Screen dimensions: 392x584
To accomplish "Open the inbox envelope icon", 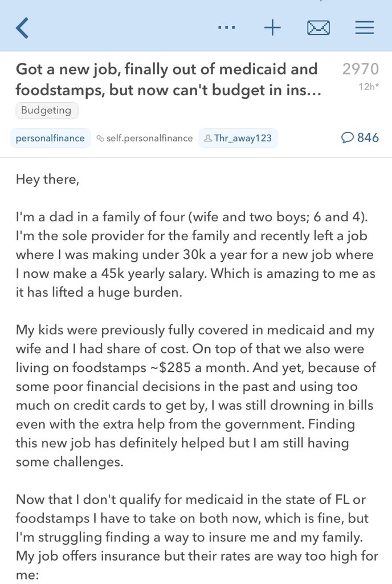I will [318, 28].
